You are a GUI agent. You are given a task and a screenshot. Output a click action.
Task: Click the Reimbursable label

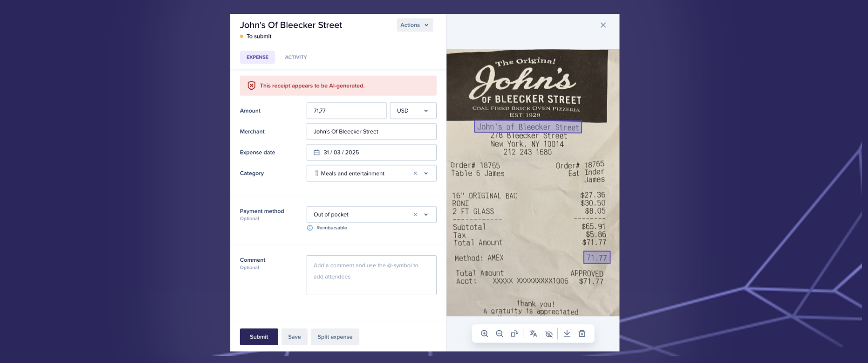coord(331,228)
